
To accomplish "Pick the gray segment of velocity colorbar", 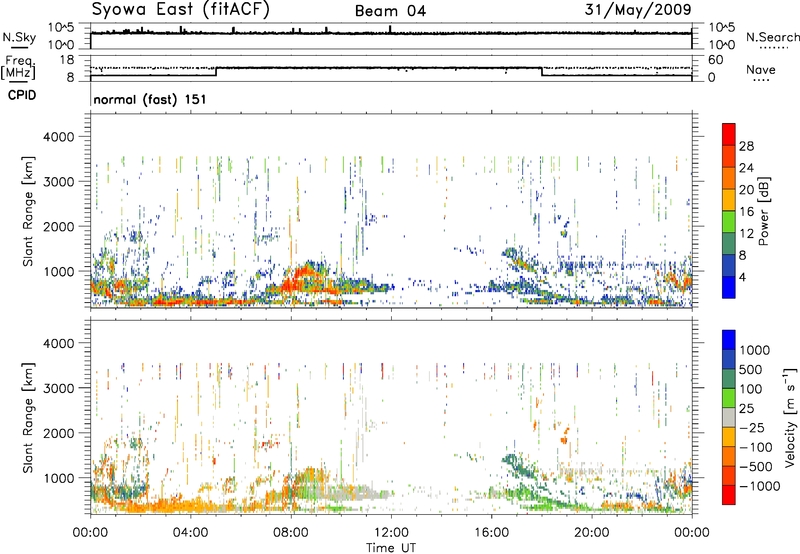I will coord(729,417).
